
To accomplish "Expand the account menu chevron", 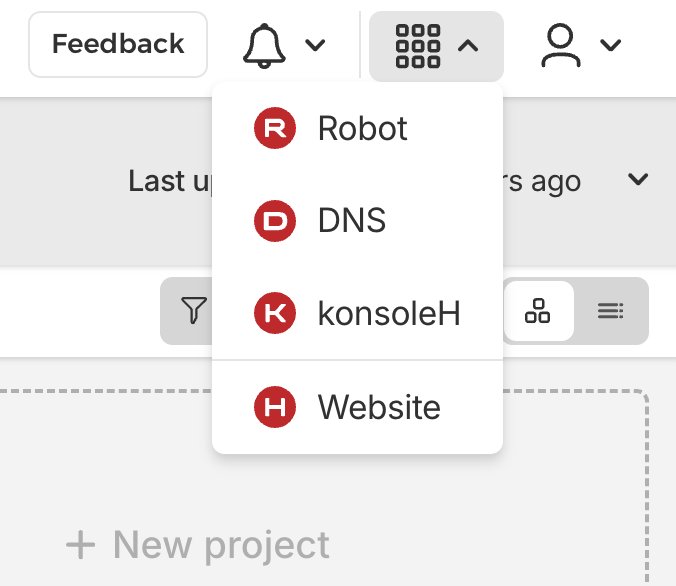I will click(x=611, y=45).
